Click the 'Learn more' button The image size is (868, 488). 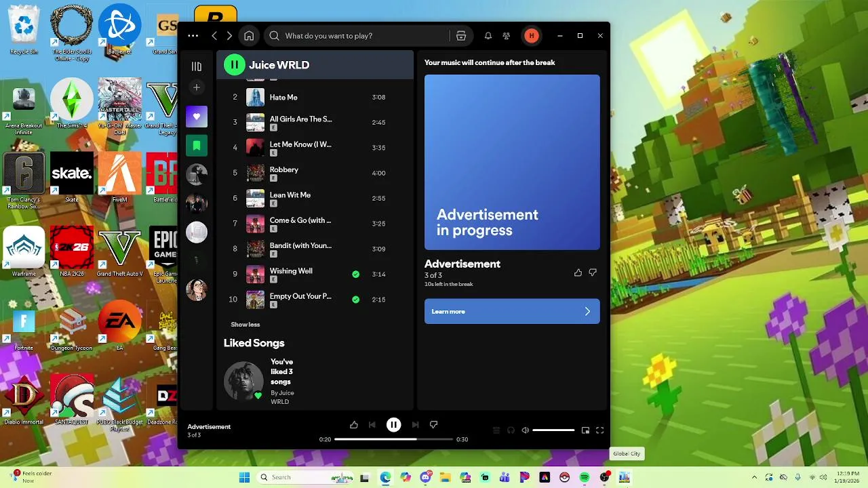pos(512,311)
